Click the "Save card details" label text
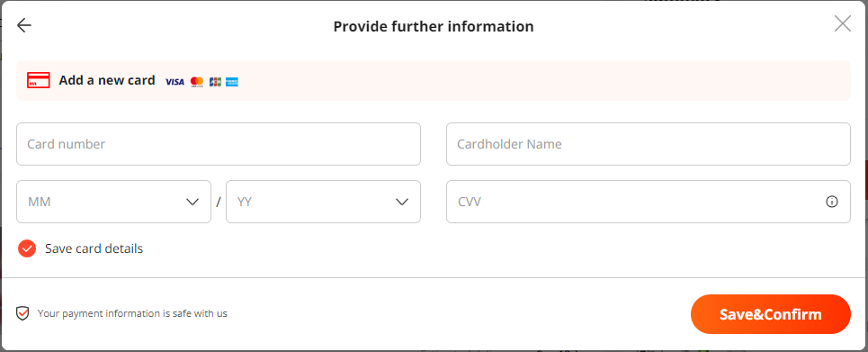Viewport: 868px width, 352px height. 94,248
